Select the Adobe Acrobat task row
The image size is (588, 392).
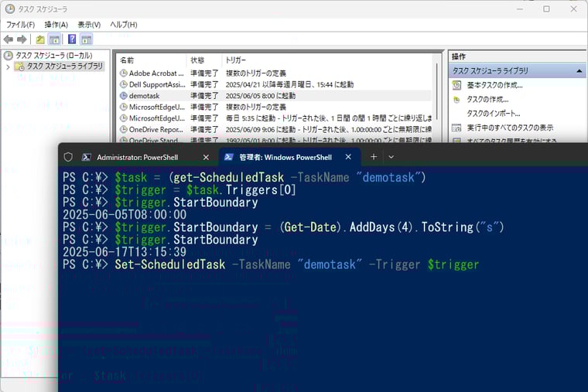(275, 73)
